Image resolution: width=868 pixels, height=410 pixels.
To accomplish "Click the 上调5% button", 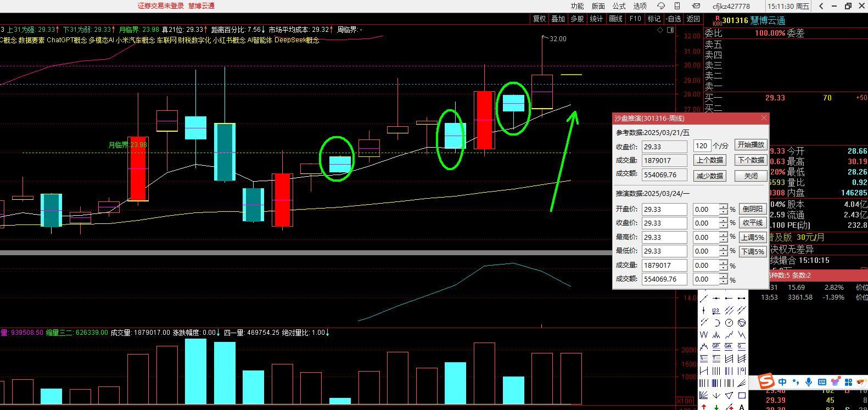I will pos(752,237).
